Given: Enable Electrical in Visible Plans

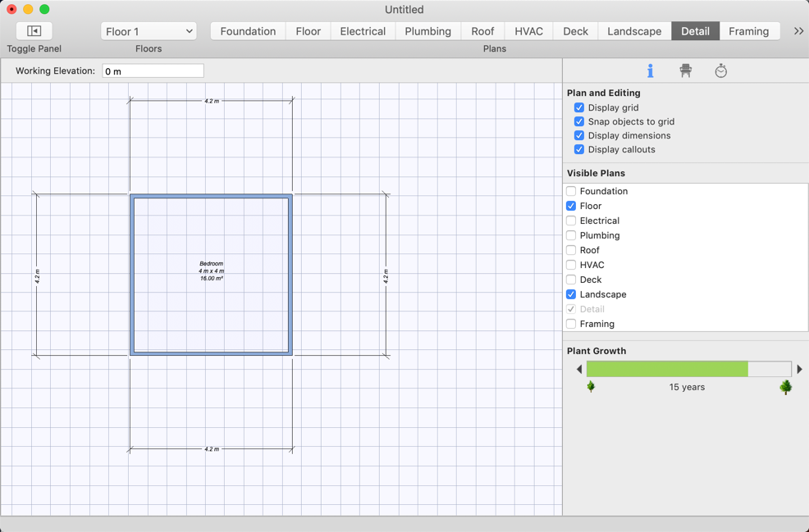Looking at the screenshot, I should click(571, 221).
